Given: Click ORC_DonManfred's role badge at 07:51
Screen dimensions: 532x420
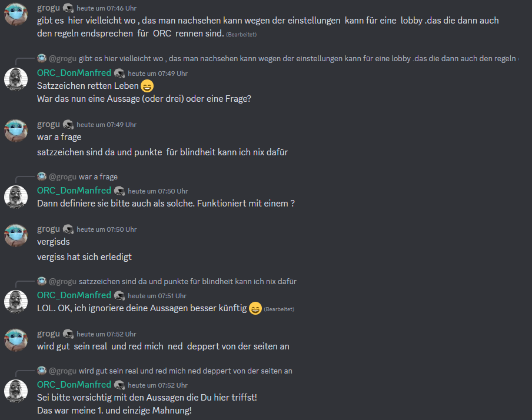Looking at the screenshot, I should click(119, 296).
